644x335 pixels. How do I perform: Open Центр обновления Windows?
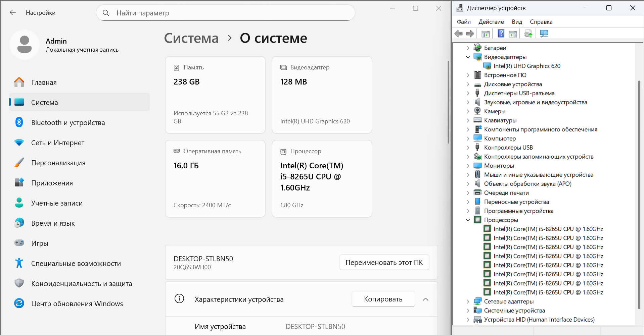click(x=79, y=304)
